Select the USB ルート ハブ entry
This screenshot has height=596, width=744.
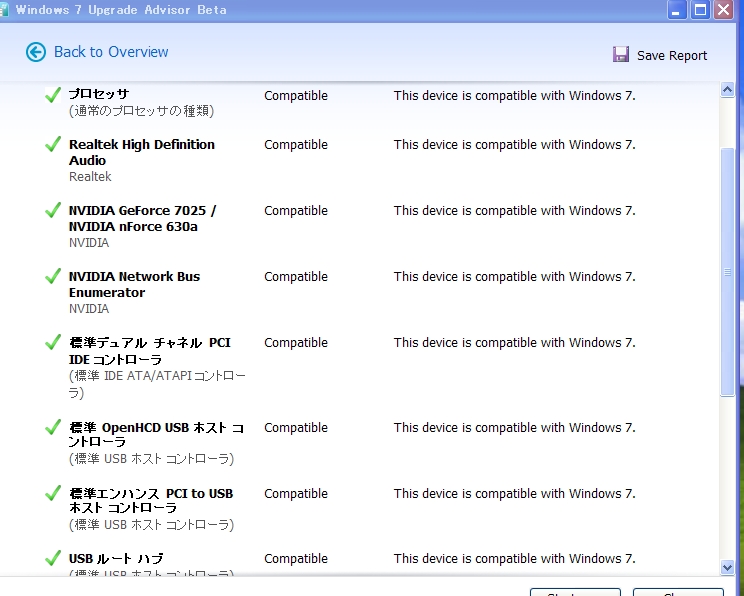(116, 559)
